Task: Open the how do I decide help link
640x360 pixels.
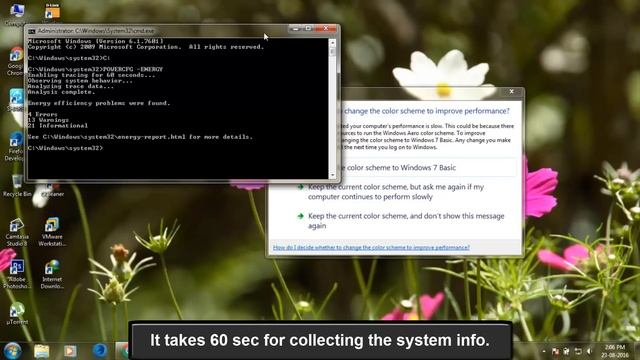Action: 371,247
